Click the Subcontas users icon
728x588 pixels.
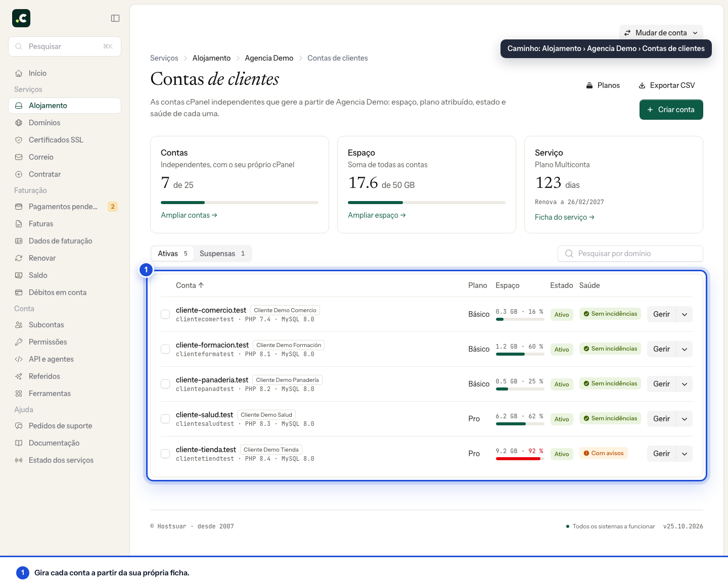coord(19,325)
